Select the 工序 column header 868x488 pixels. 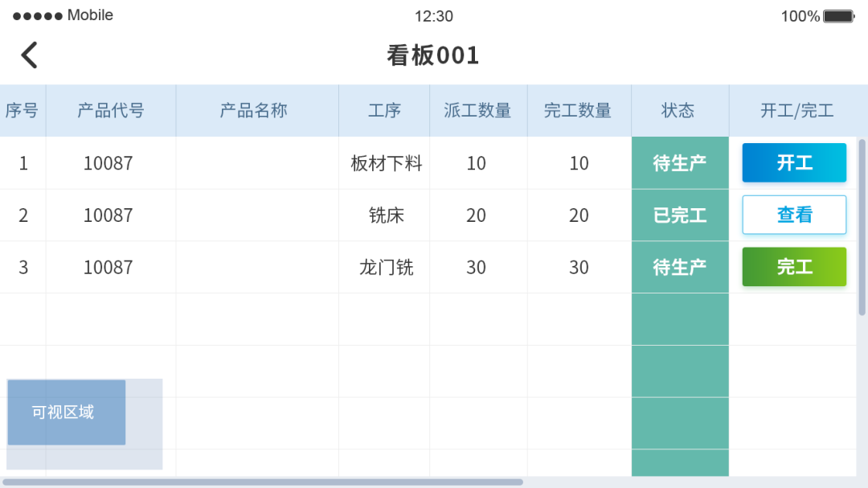tap(383, 110)
